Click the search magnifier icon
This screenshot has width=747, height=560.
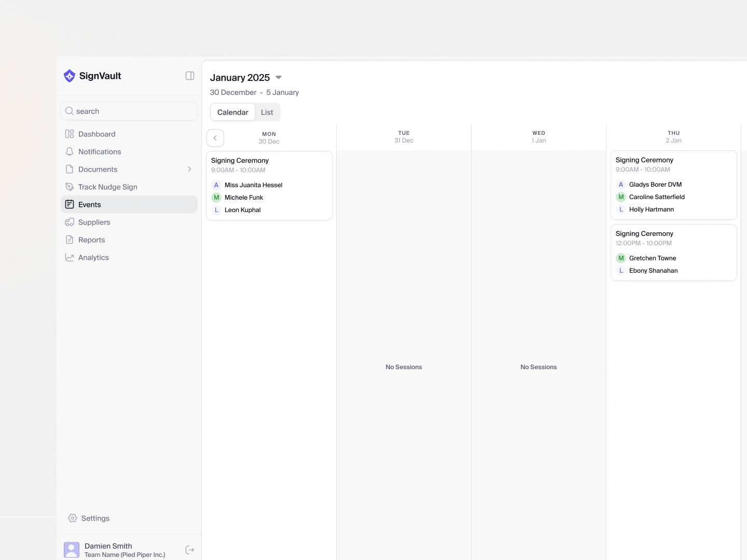click(70, 111)
